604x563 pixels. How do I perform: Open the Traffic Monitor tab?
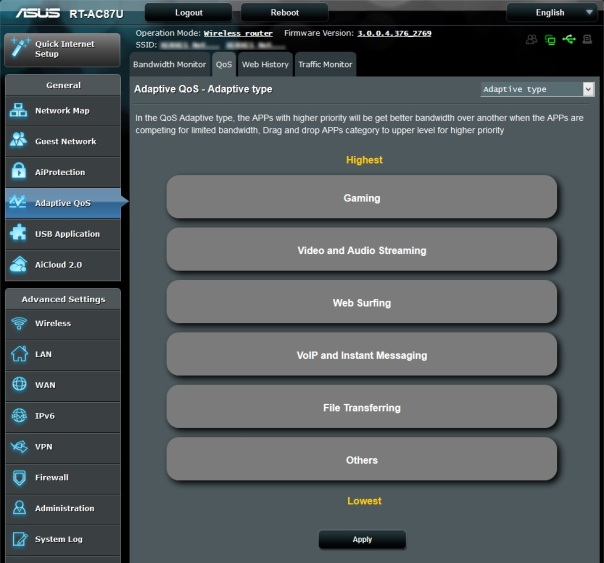coord(325,65)
